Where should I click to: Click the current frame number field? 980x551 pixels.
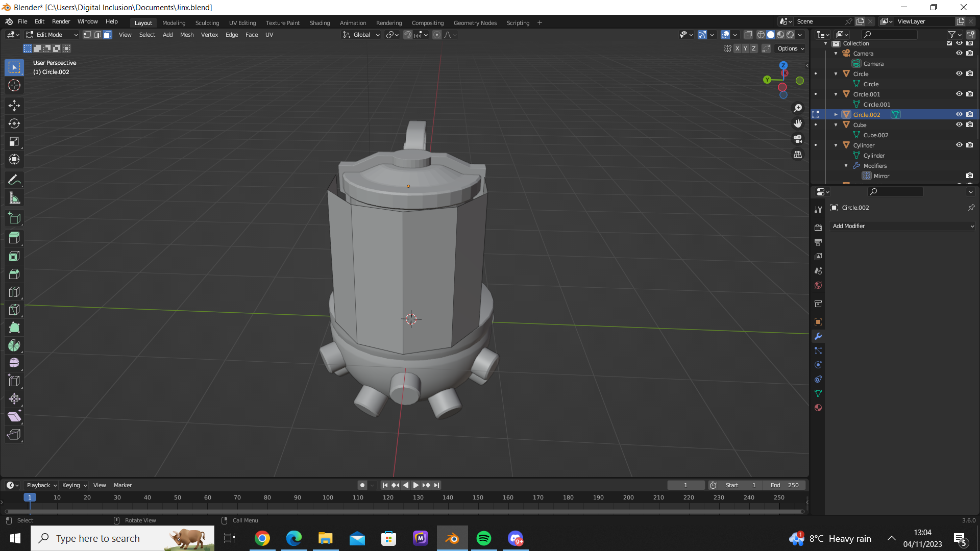click(x=686, y=485)
